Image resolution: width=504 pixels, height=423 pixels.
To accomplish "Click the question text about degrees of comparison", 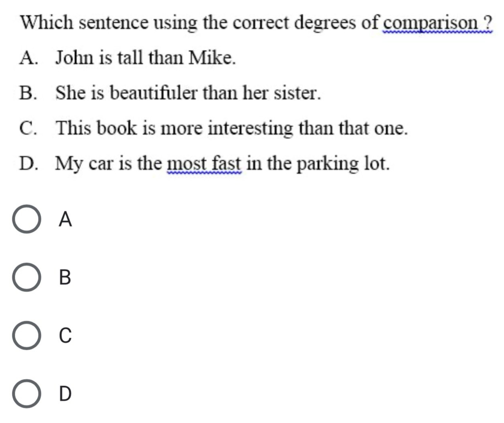I will 256,23.
